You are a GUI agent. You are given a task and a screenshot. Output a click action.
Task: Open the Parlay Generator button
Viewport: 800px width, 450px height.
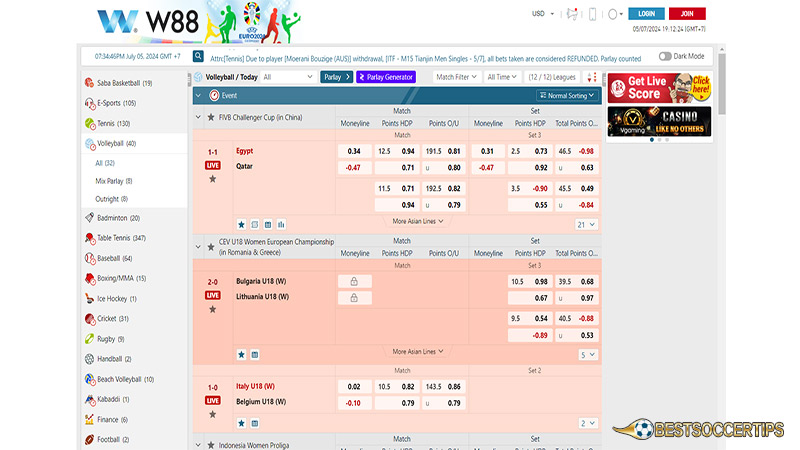[386, 77]
